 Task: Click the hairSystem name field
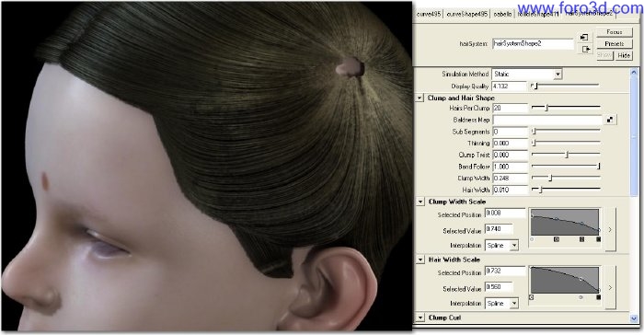coord(533,43)
